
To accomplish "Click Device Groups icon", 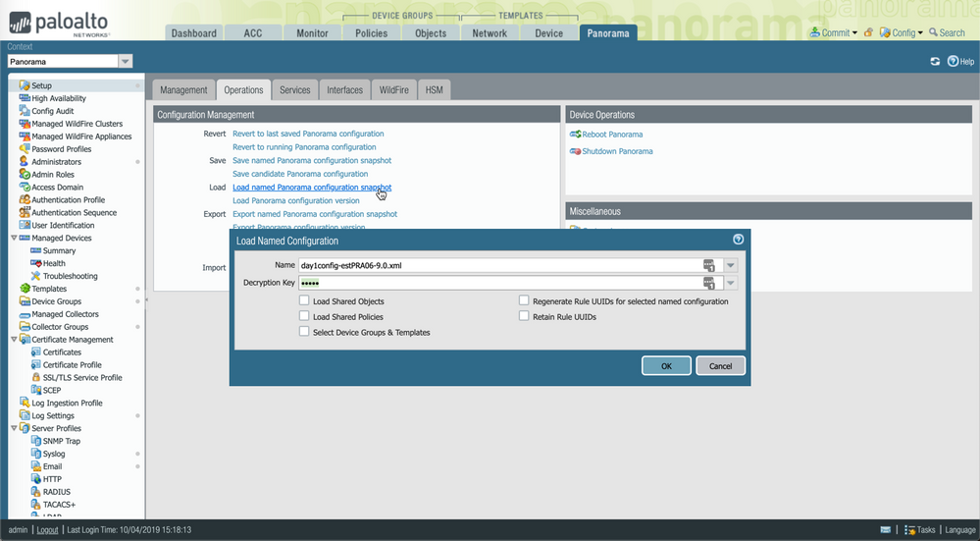I will click(25, 300).
